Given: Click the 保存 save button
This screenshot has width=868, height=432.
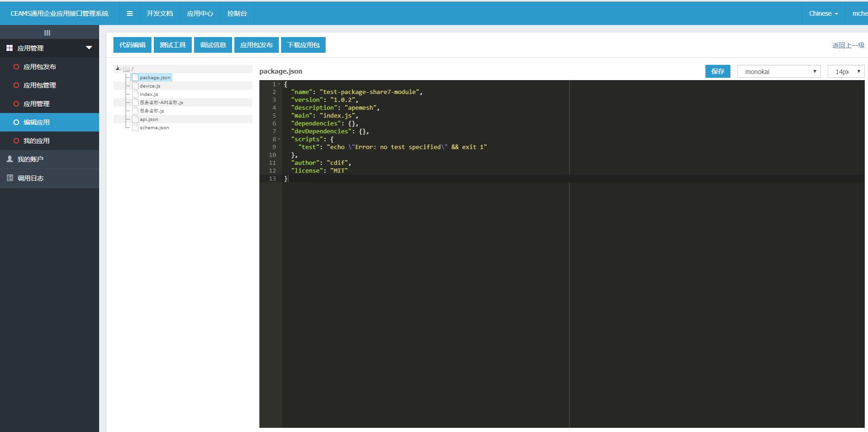Looking at the screenshot, I should [x=718, y=71].
